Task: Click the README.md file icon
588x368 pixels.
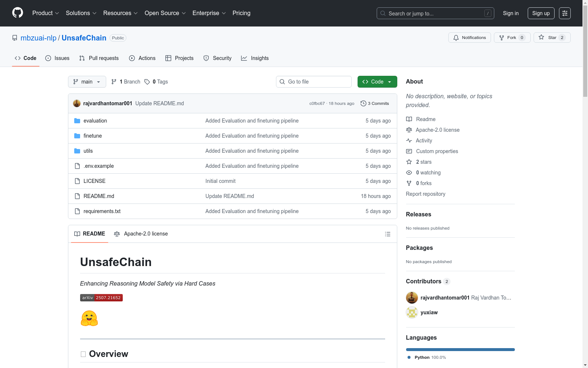Action: 77,196
